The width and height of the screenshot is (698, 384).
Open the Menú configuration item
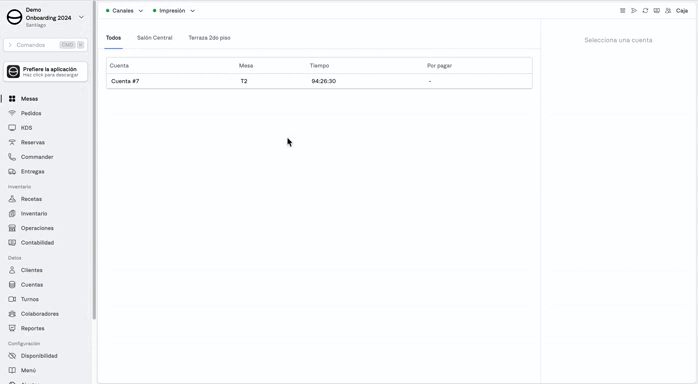point(28,370)
